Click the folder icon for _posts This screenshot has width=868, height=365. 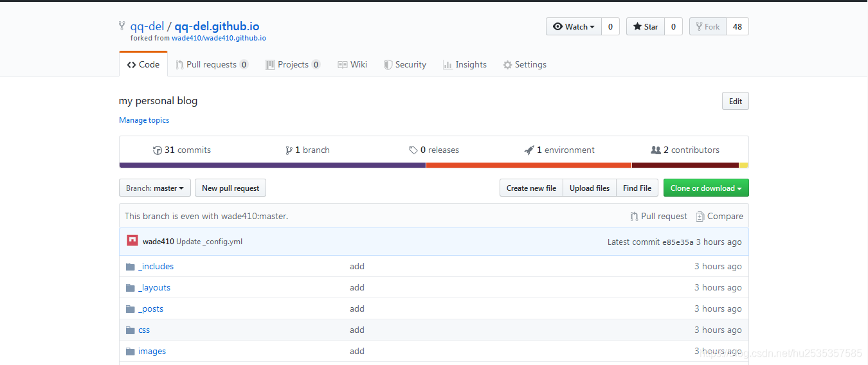tap(131, 309)
